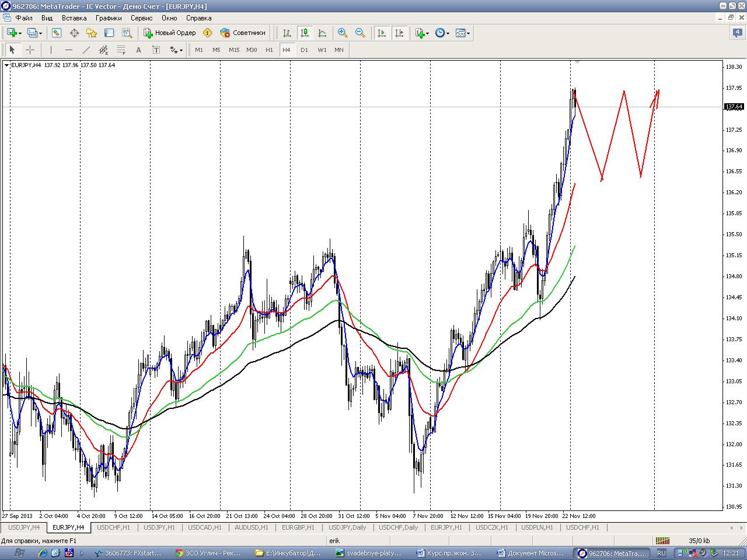Select the trendline drawing tool
Image resolution: width=747 pixels, height=560 pixels.
[86, 50]
